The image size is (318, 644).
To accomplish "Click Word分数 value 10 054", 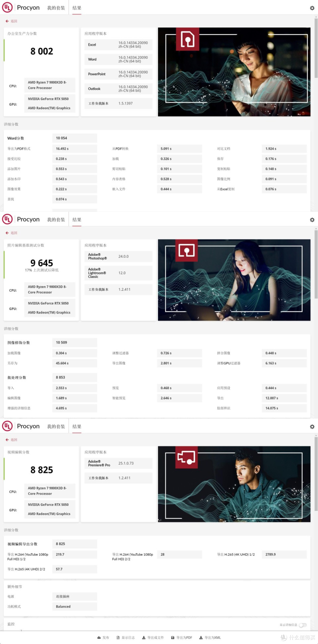I will click(x=74, y=138).
